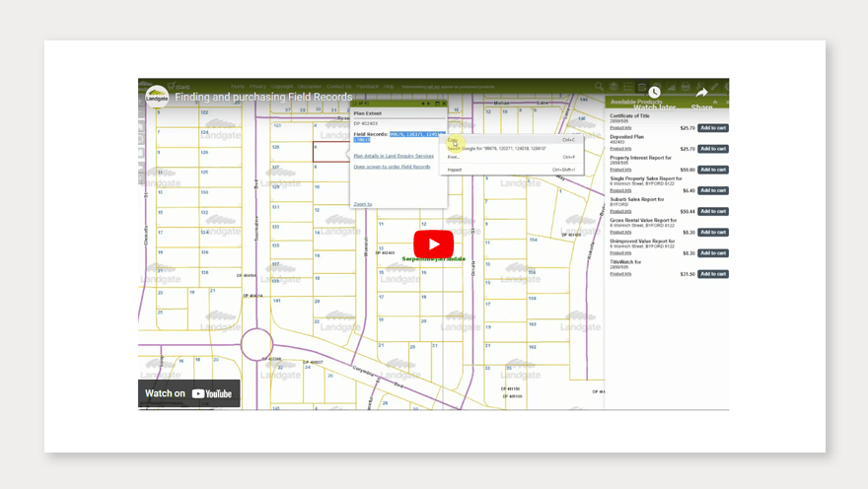Add Suburb Sales Report to cart
This screenshot has width=868, height=489.
tap(713, 211)
